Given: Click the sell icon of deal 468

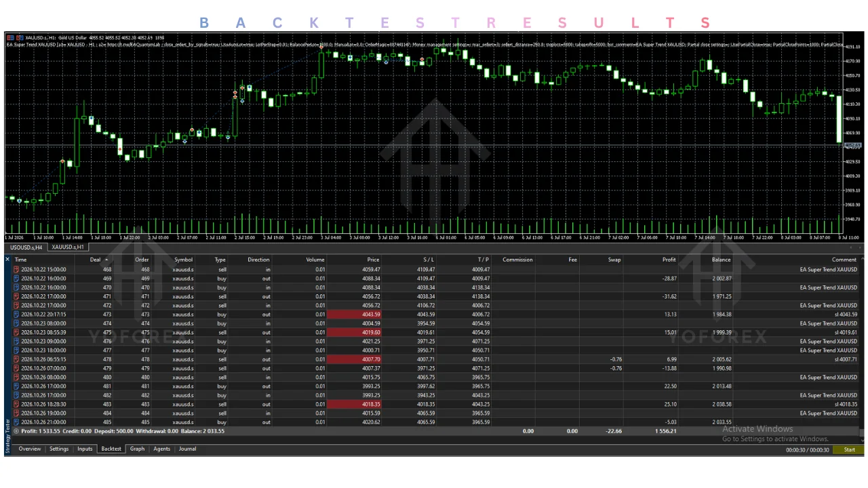Looking at the screenshot, I should coord(16,270).
